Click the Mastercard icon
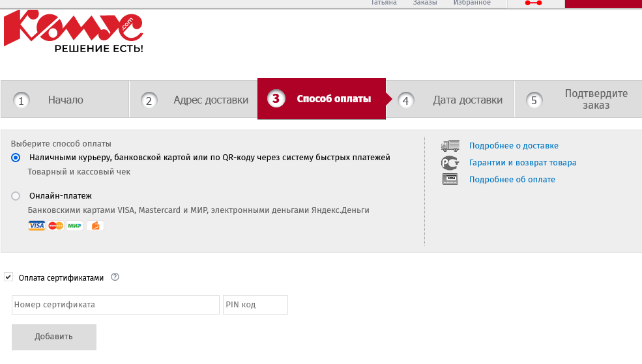642x364 pixels. tap(55, 225)
